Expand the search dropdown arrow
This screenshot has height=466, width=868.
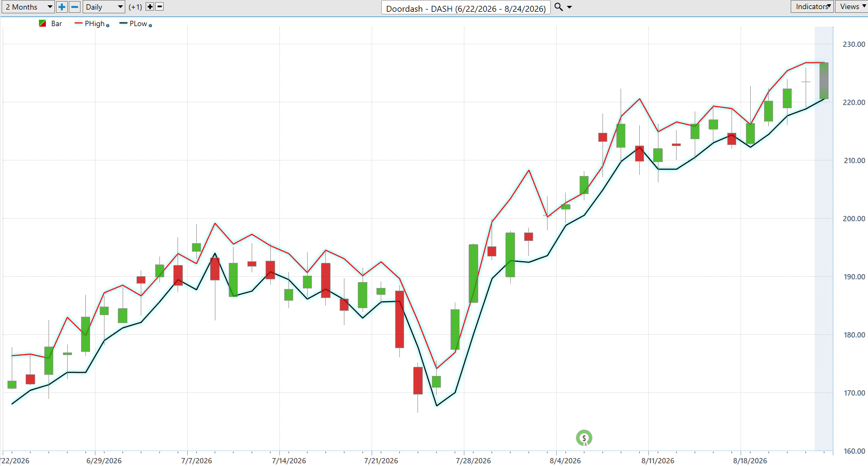click(x=569, y=7)
